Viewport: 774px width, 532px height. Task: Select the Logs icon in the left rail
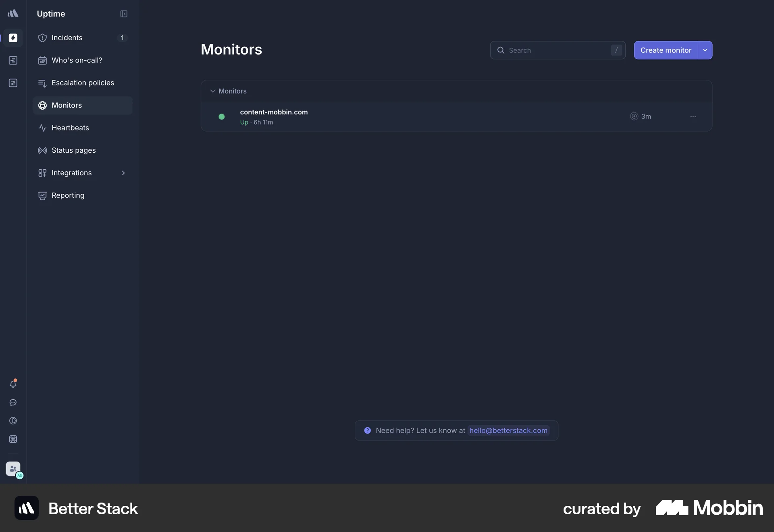[x=13, y=60]
